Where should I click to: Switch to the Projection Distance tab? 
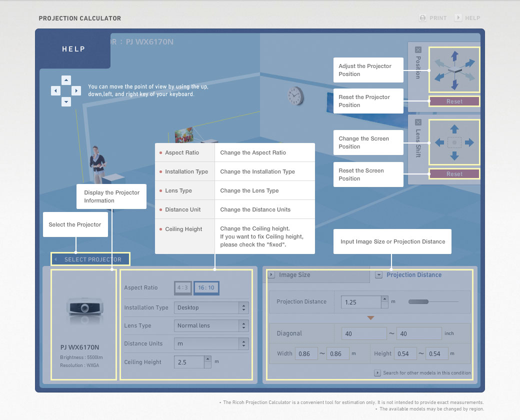[413, 275]
